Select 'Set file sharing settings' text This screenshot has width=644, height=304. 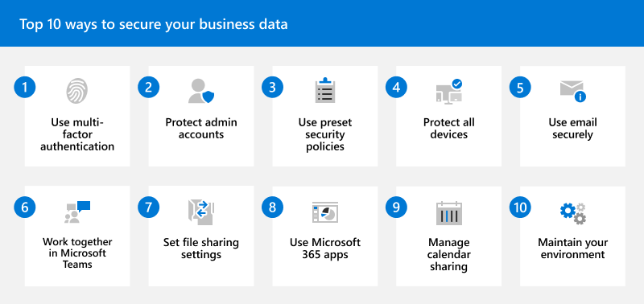201,249
